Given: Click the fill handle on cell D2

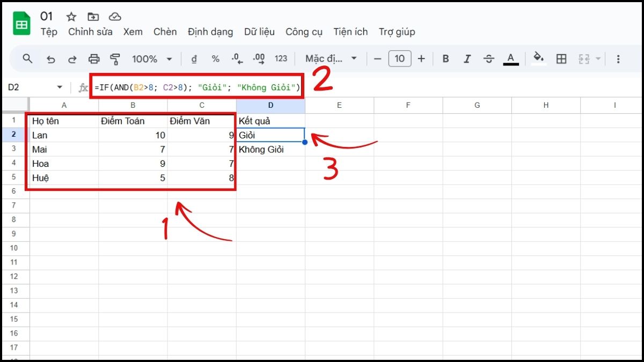Looking at the screenshot, I should click(x=305, y=142).
